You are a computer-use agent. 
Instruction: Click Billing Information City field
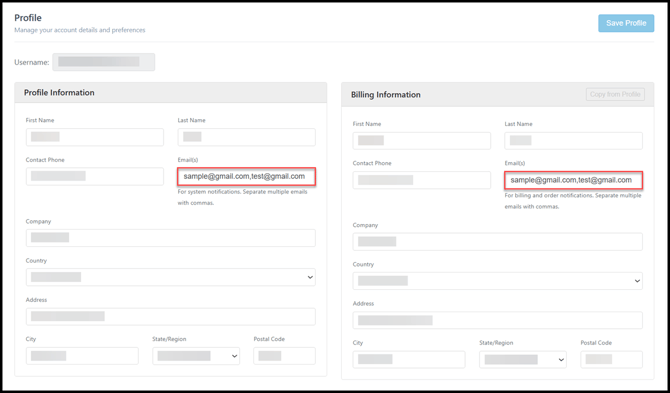click(x=409, y=360)
